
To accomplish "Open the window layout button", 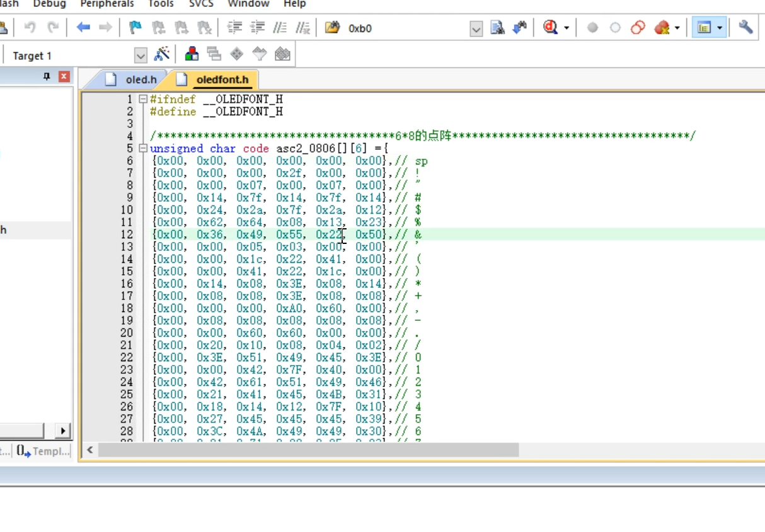I will coord(705,28).
